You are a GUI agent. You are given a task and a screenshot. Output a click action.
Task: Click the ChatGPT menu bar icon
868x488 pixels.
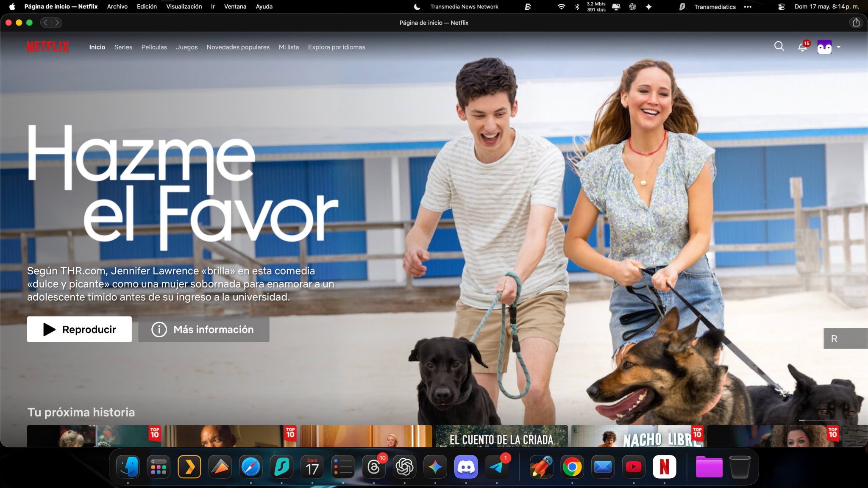[x=632, y=6]
